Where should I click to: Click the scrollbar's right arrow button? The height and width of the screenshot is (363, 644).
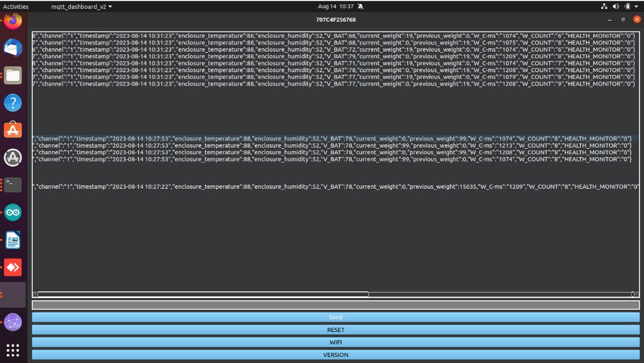635,294
